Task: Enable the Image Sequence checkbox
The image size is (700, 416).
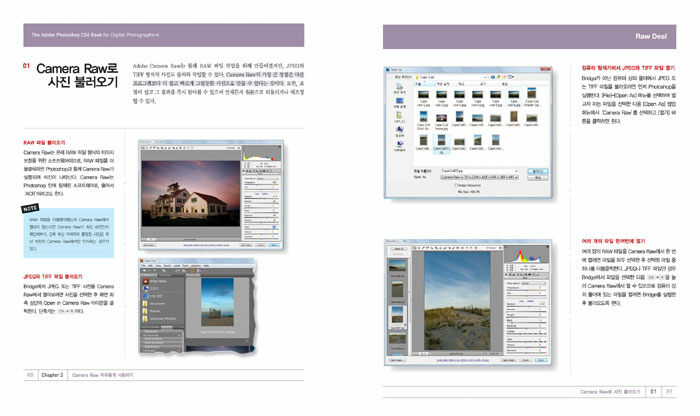Action: tap(456, 185)
